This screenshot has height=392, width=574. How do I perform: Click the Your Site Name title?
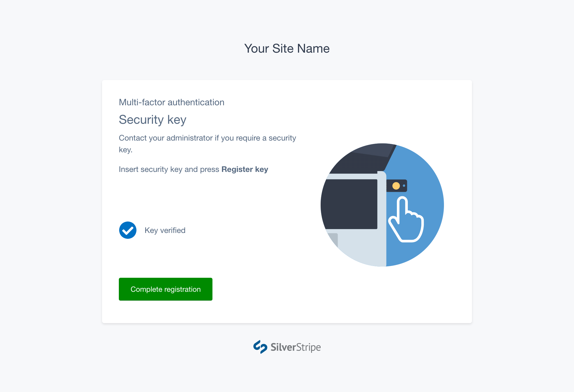pyautogui.click(x=287, y=48)
